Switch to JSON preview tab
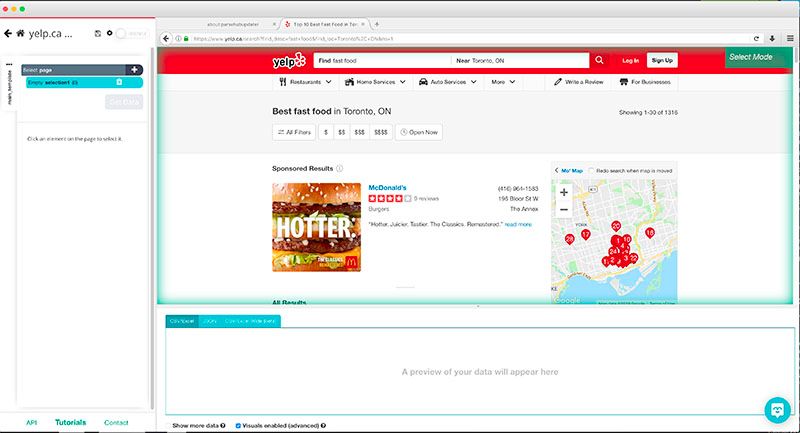Viewport: 800px width, 433px height. click(210, 321)
